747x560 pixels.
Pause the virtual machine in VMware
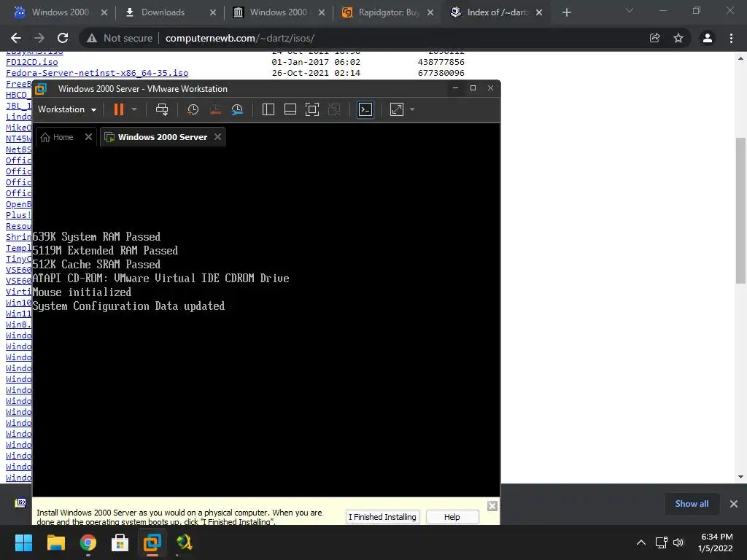[x=119, y=109]
